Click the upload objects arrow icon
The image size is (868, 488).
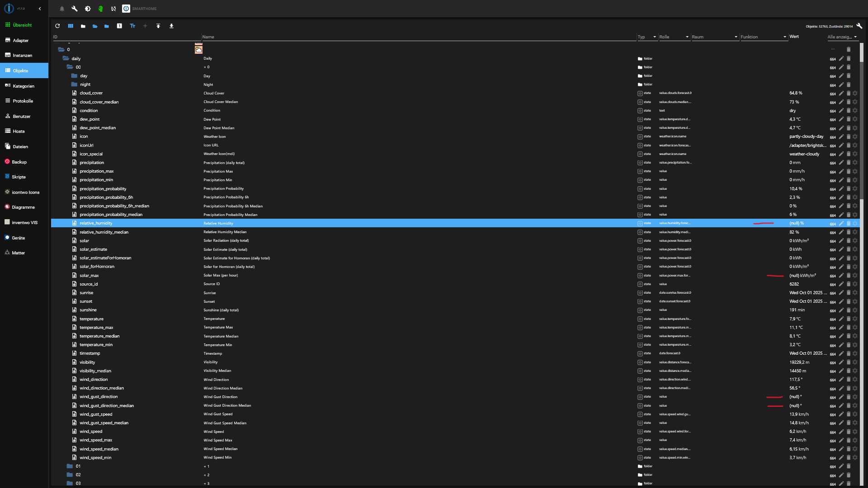(158, 26)
